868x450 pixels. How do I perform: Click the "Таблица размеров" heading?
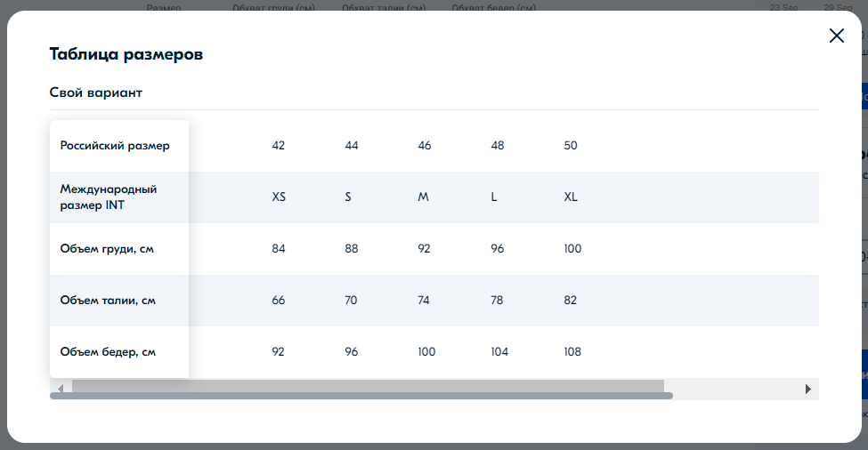click(126, 54)
